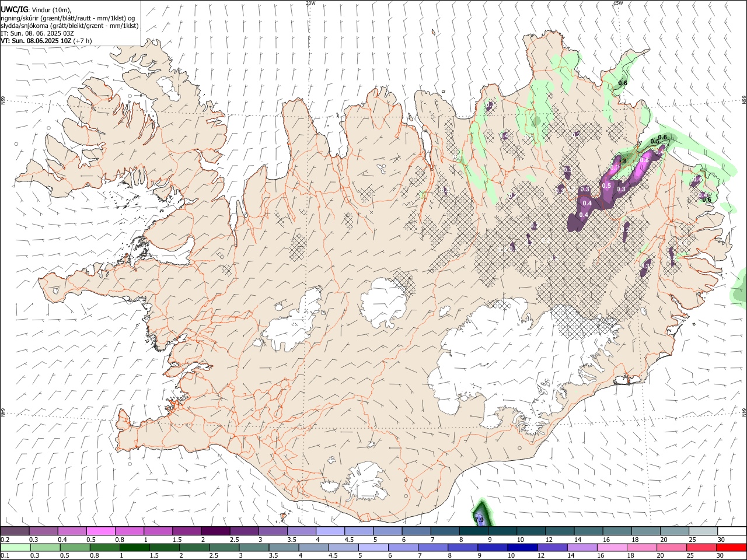The width and height of the screenshot is (747, 560).
Task: Click the bright pink 0.5 swatch, upper legend row
Action: [x=100, y=531]
